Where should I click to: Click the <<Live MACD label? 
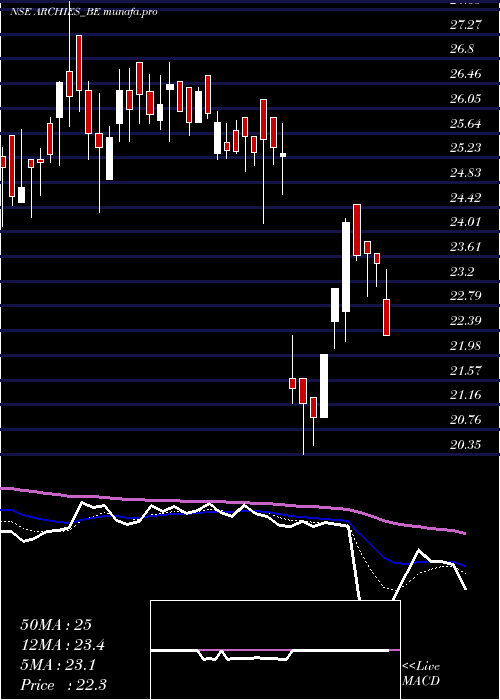tap(421, 674)
